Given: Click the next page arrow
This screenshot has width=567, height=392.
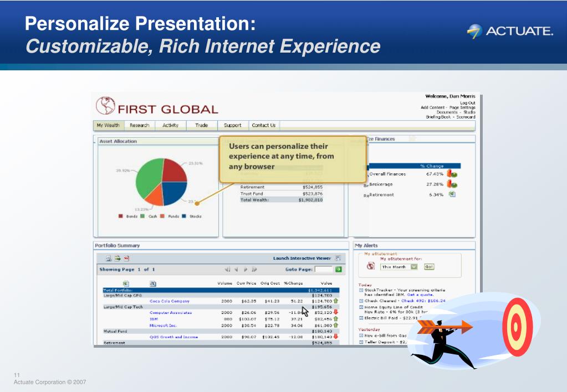Looking at the screenshot, I should click(x=246, y=269).
